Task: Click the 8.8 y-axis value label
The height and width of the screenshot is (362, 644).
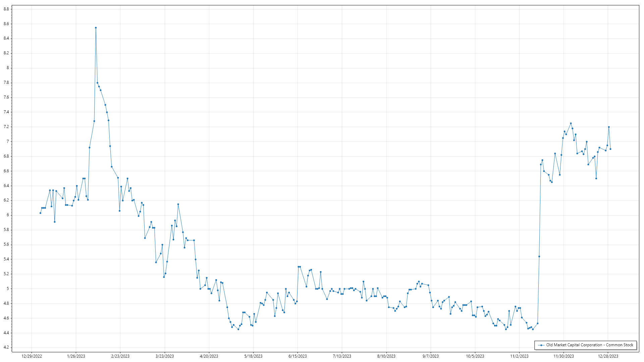Action: click(x=6, y=9)
